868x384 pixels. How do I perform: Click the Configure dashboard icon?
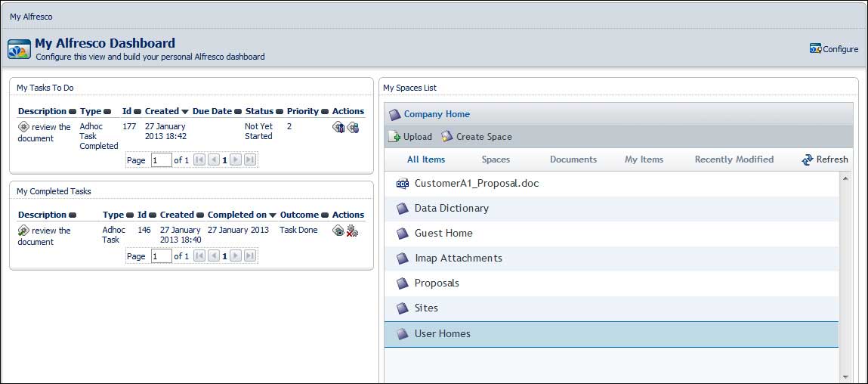(x=815, y=49)
